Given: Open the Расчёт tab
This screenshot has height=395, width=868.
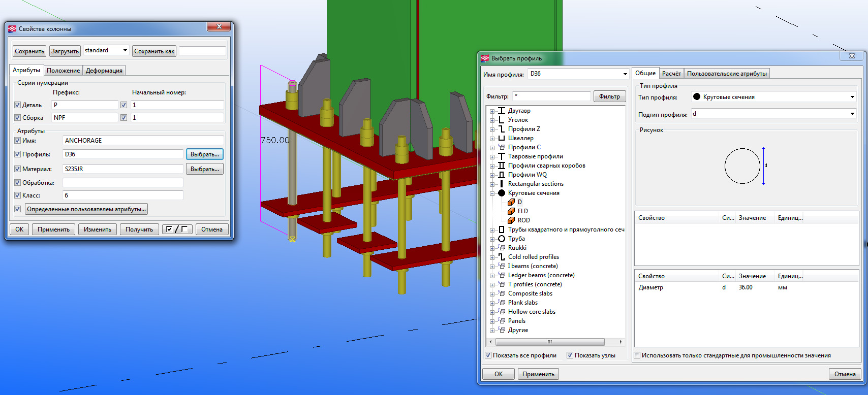Looking at the screenshot, I should 671,74.
